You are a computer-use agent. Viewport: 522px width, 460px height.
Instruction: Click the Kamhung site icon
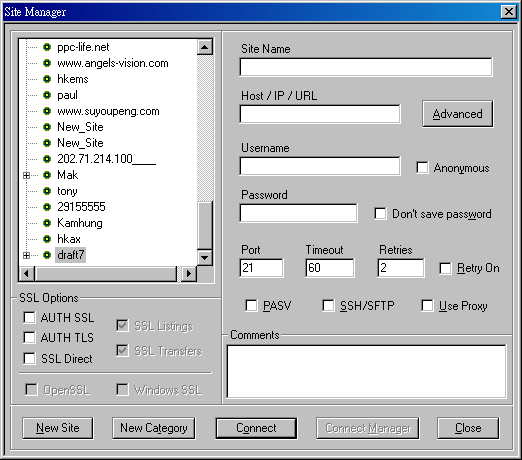tap(47, 223)
